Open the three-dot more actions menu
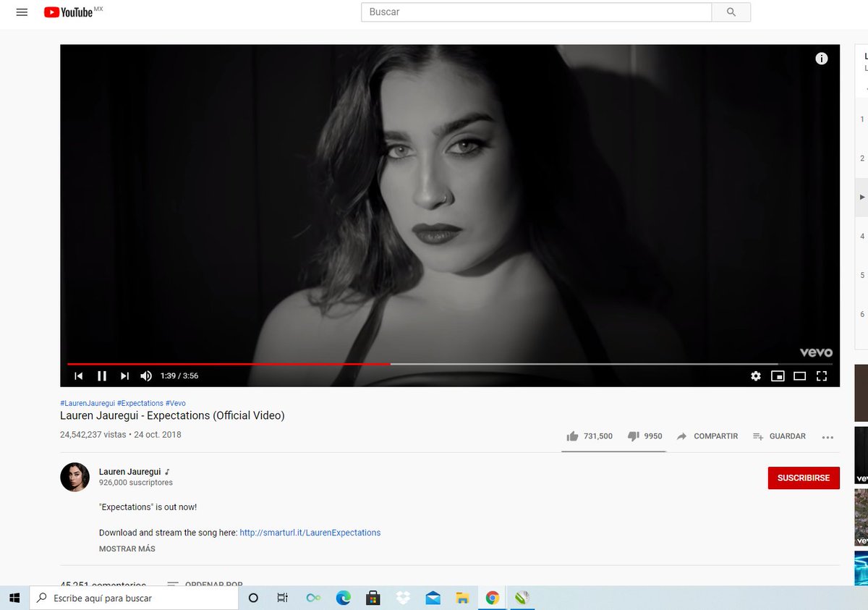 pos(828,437)
